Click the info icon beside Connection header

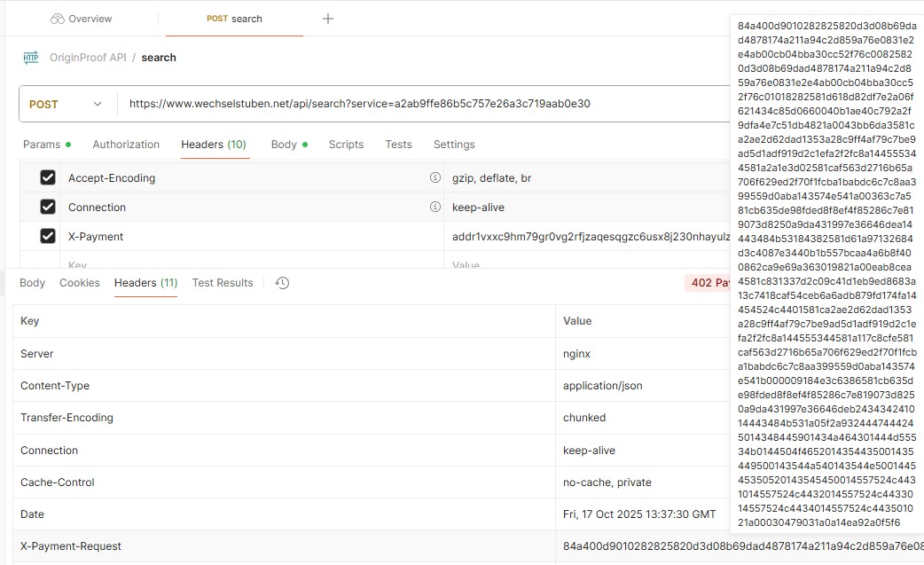pyautogui.click(x=435, y=207)
